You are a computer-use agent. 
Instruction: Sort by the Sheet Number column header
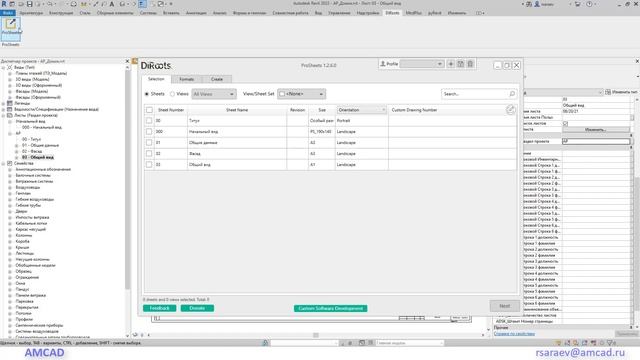(171, 110)
